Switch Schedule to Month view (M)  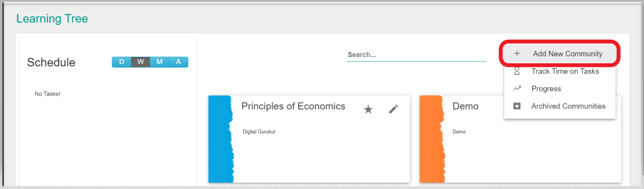(x=160, y=62)
